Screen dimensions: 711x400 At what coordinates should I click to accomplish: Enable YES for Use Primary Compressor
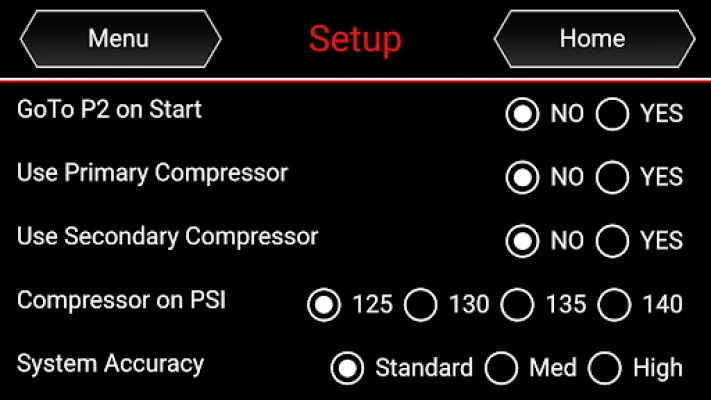pyautogui.click(x=612, y=178)
